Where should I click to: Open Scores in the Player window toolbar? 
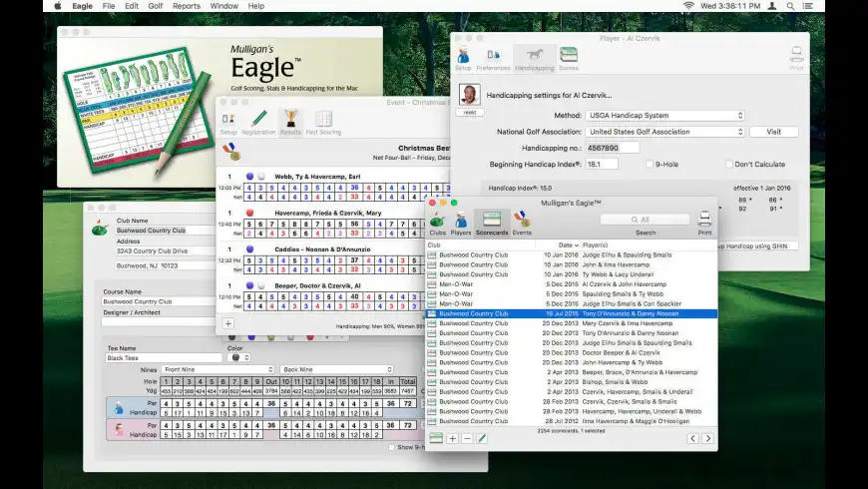tap(569, 59)
